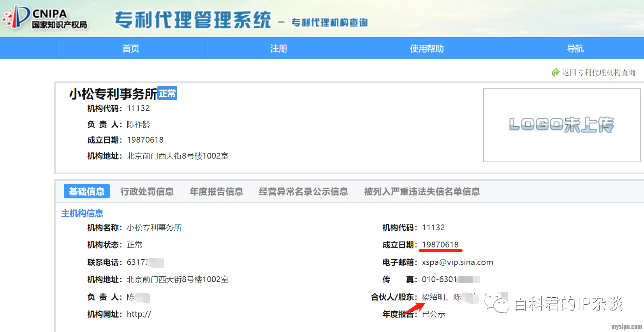This screenshot has height=332, width=644.
Task: Open the 使用帮助 navigation item
Action: (x=427, y=49)
